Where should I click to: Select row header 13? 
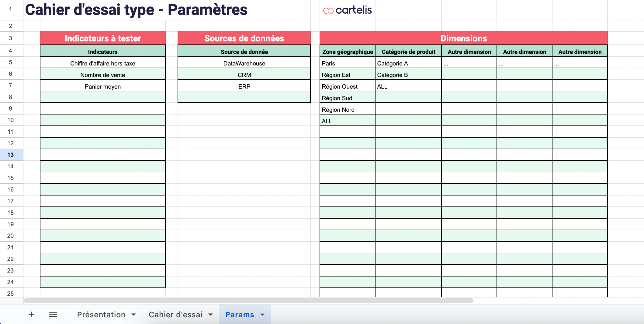(11, 155)
